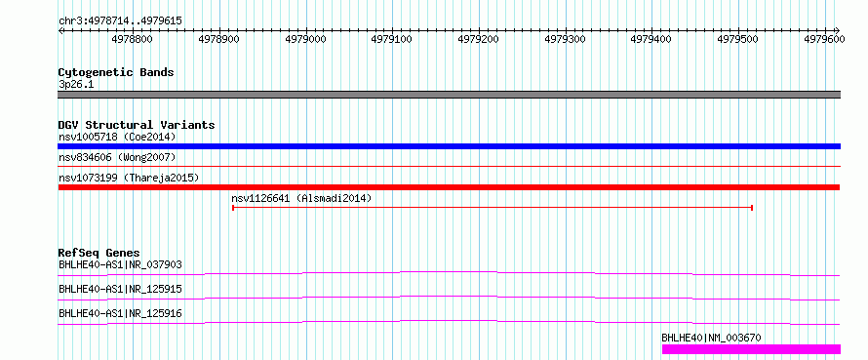
Task: Click the chr3:4978714..4979615 coordinate label
Action: pos(120,21)
